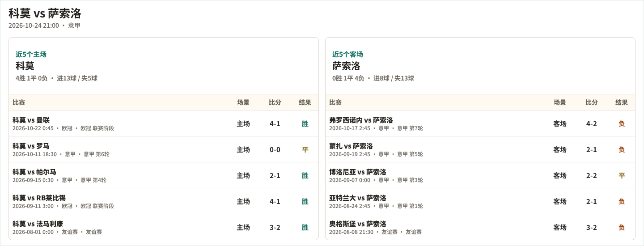Click the 负 result for 弗罗西诺内 vs 萨索洛

click(622, 123)
